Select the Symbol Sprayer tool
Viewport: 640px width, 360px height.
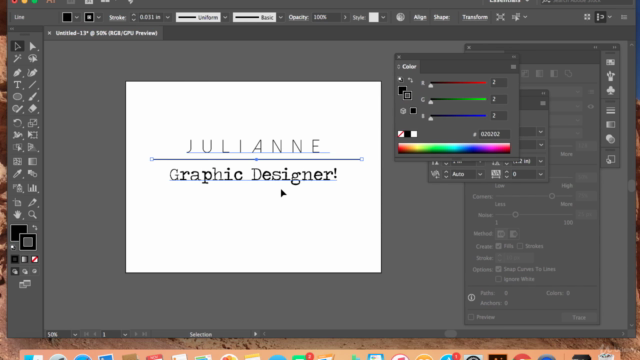click(x=17, y=188)
